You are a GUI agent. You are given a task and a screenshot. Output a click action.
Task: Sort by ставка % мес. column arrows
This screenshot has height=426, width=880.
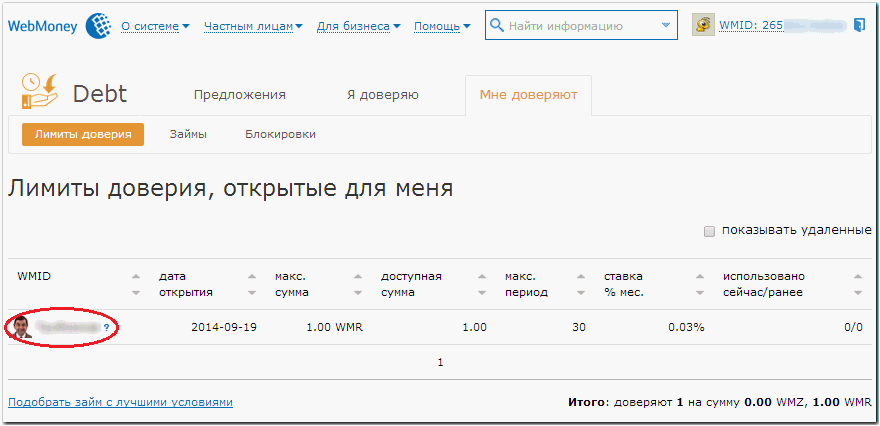click(x=696, y=284)
